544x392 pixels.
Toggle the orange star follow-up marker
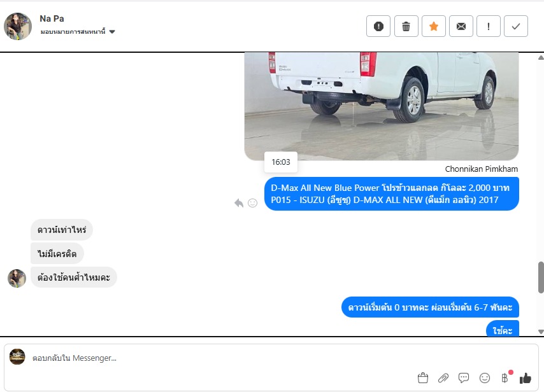(x=434, y=26)
